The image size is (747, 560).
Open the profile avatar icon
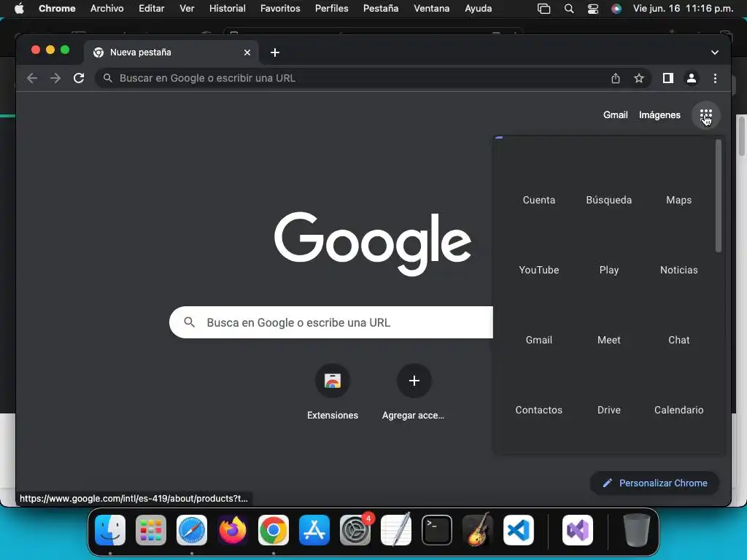pos(692,78)
